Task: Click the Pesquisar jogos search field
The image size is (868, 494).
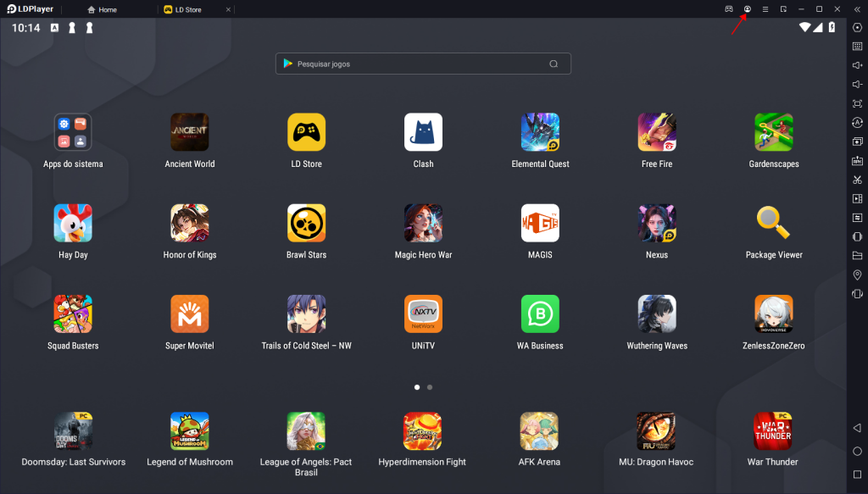Action: click(423, 64)
